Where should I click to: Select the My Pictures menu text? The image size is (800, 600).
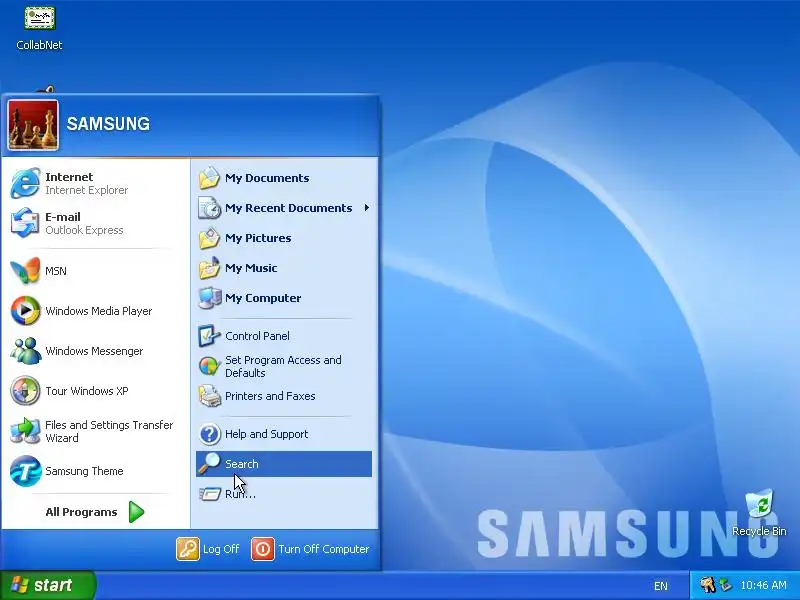258,238
